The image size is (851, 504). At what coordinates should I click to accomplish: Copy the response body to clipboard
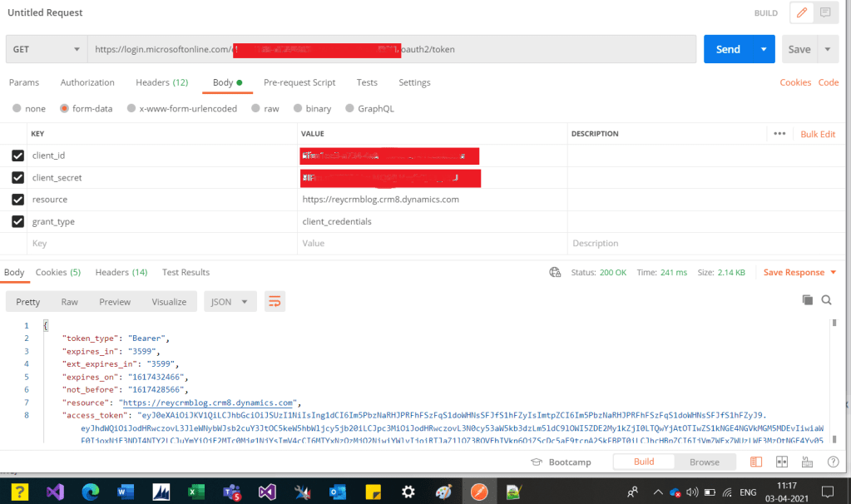click(806, 300)
